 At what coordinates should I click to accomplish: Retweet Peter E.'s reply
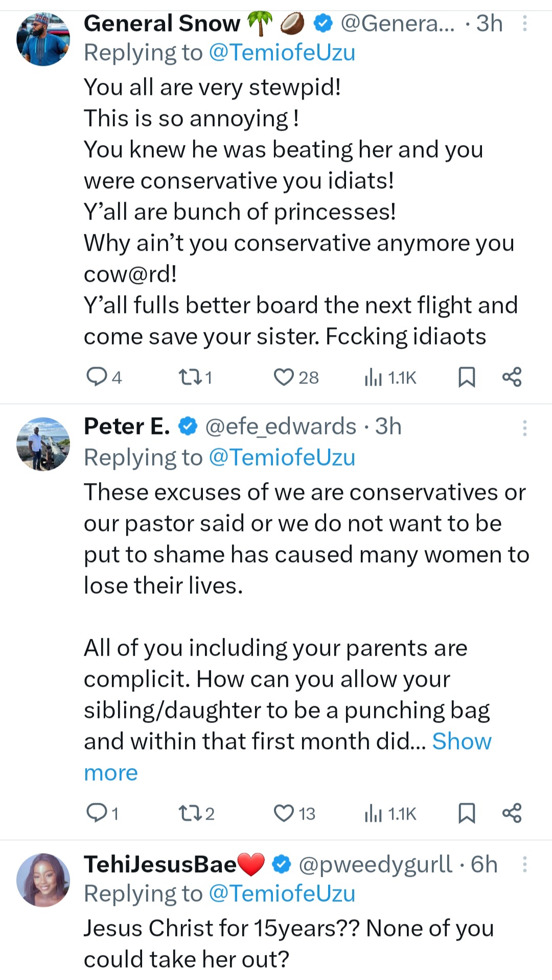(190, 812)
